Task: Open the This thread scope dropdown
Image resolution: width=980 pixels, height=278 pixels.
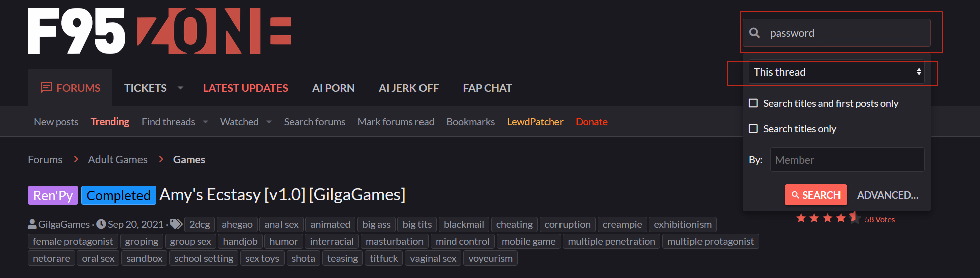Action: (836, 72)
